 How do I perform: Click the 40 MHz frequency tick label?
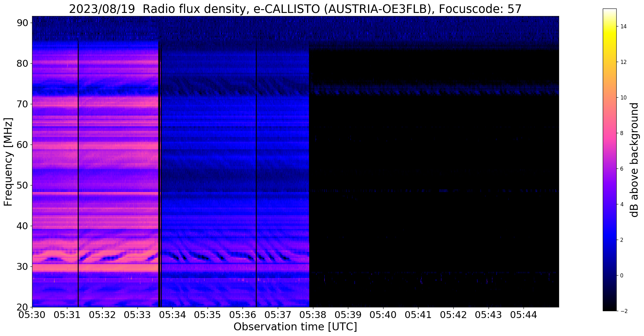[x=23, y=226]
